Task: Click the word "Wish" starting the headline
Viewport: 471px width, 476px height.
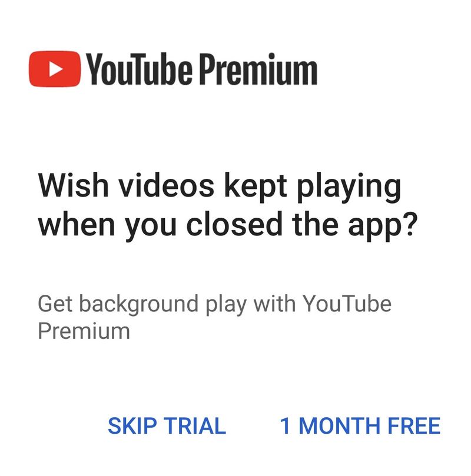Action: point(73,185)
